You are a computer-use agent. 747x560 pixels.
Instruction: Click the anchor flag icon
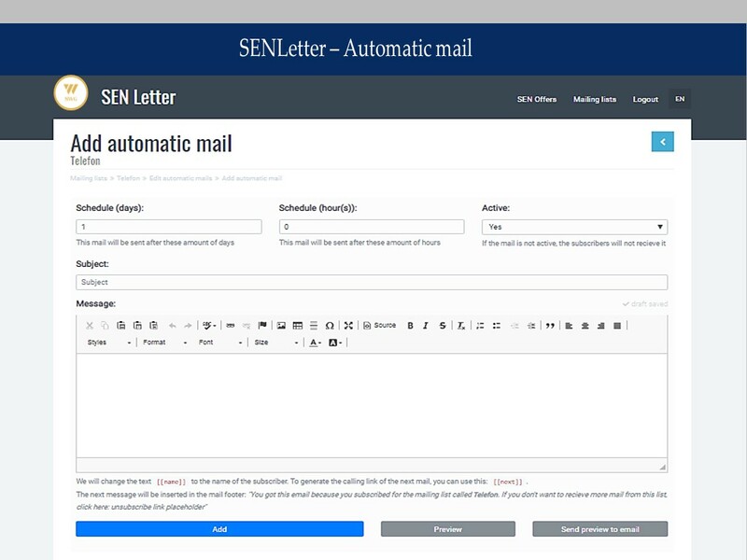[x=262, y=326]
